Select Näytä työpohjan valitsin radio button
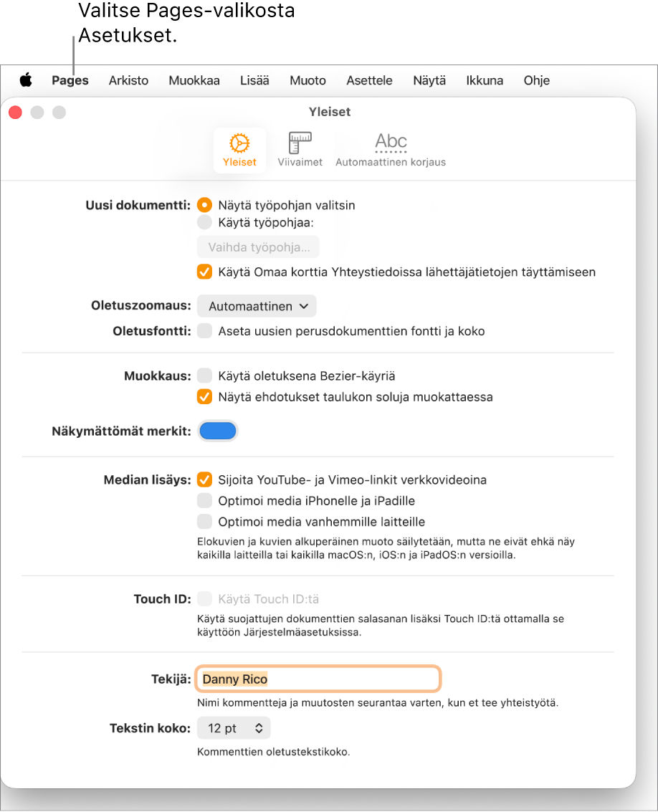658x812 pixels. point(205,205)
